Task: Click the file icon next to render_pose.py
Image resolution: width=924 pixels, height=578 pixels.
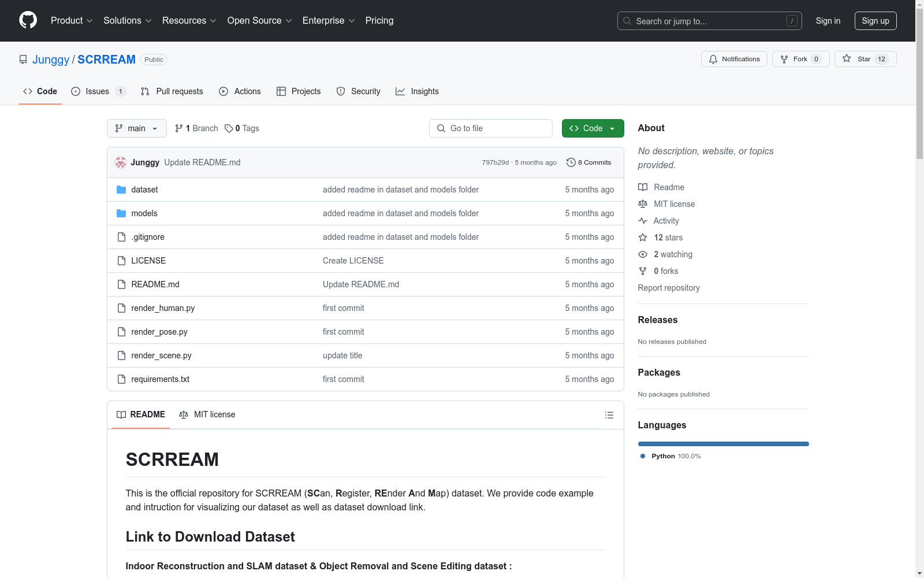Action: tap(121, 332)
